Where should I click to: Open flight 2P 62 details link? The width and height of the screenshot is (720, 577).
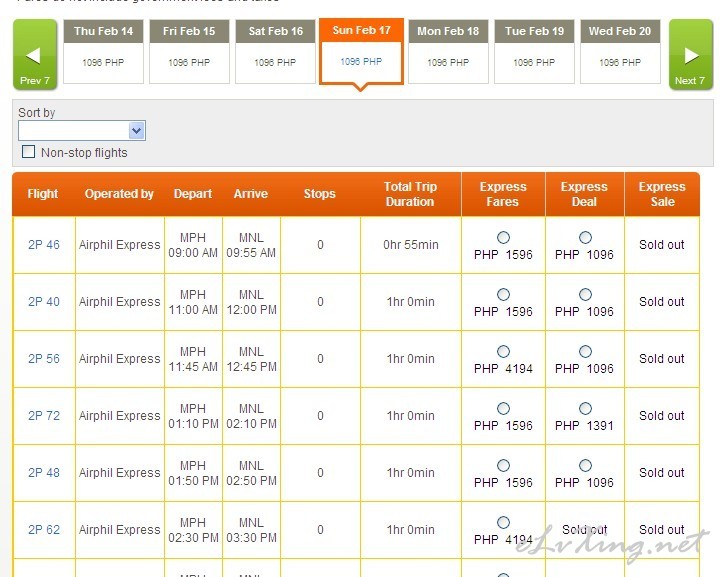[44, 529]
